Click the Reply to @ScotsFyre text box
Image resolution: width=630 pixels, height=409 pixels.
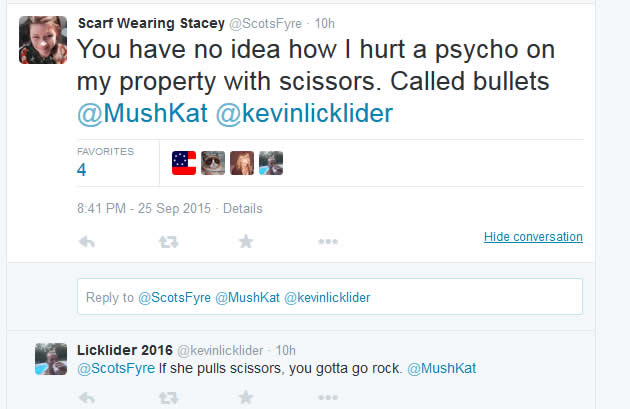pyautogui.click(x=330, y=297)
